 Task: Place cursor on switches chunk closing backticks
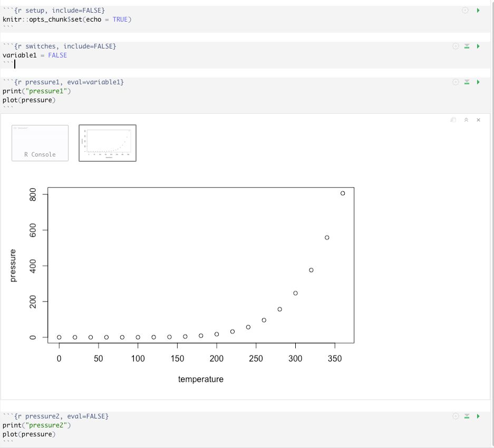(8, 64)
